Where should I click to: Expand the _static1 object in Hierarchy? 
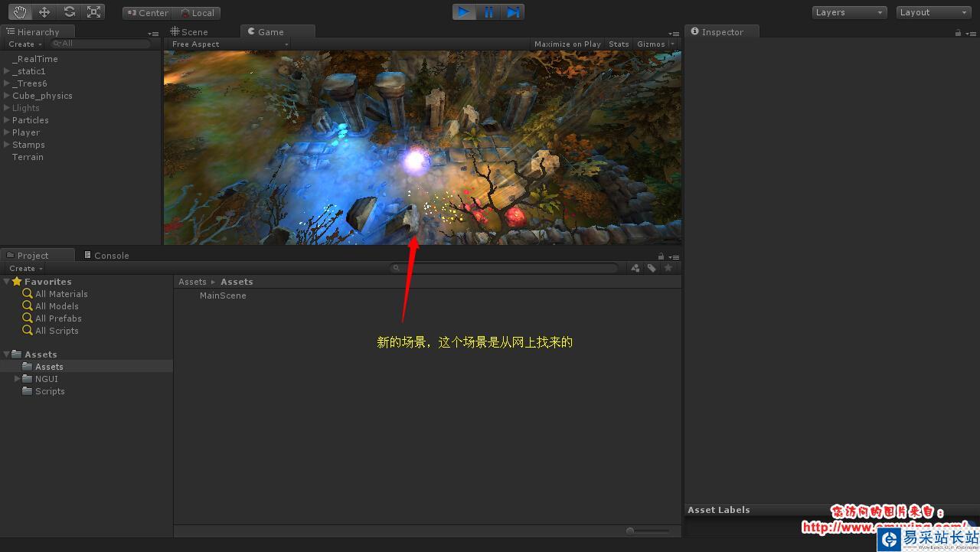pos(7,71)
